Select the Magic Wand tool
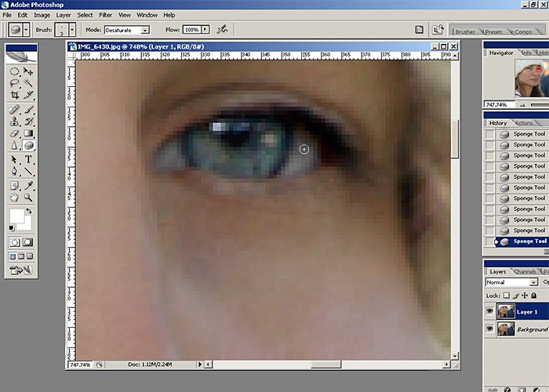Viewport: 549px width, 392px height. pos(28,83)
